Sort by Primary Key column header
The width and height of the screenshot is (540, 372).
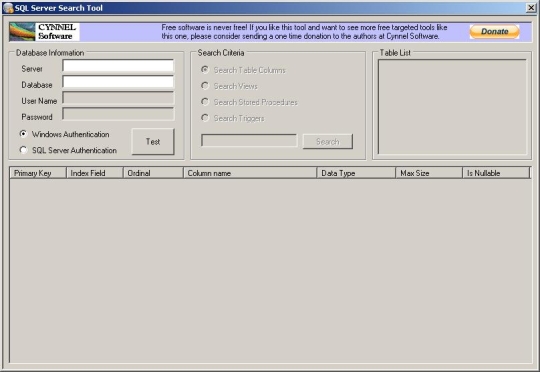(x=38, y=173)
